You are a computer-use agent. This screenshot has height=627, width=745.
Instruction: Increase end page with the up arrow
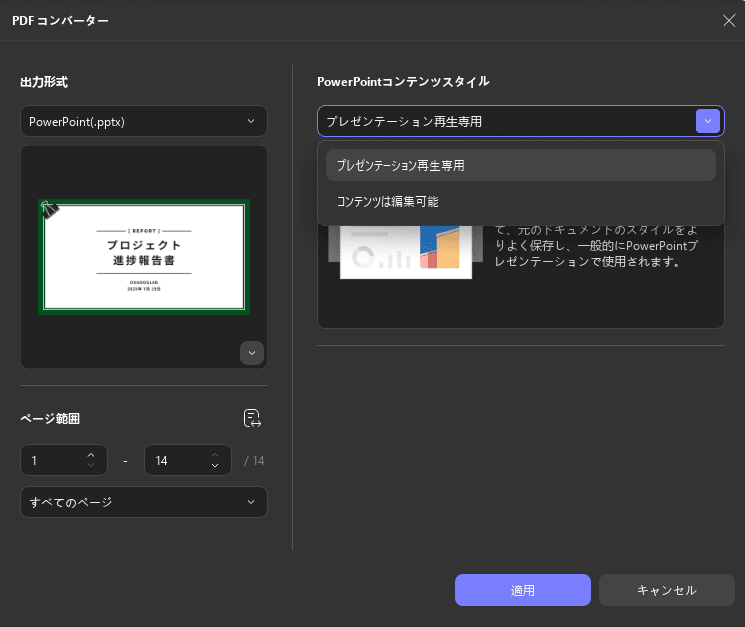click(x=215, y=455)
